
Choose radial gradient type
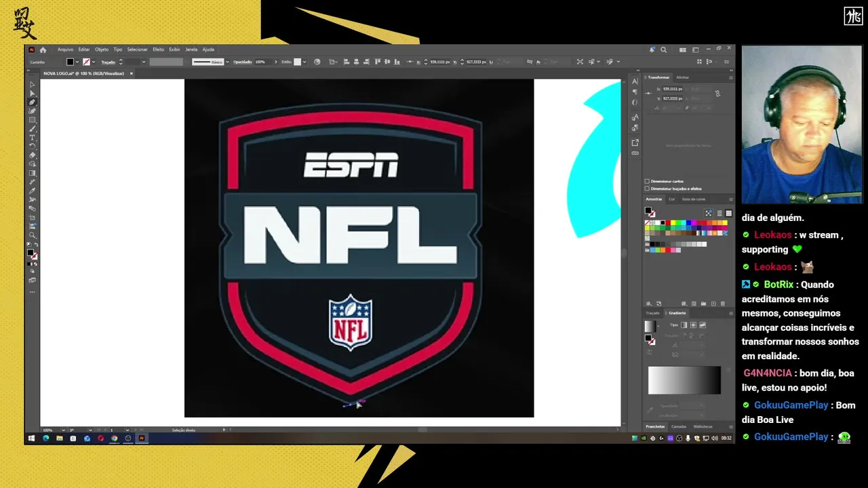pos(693,325)
